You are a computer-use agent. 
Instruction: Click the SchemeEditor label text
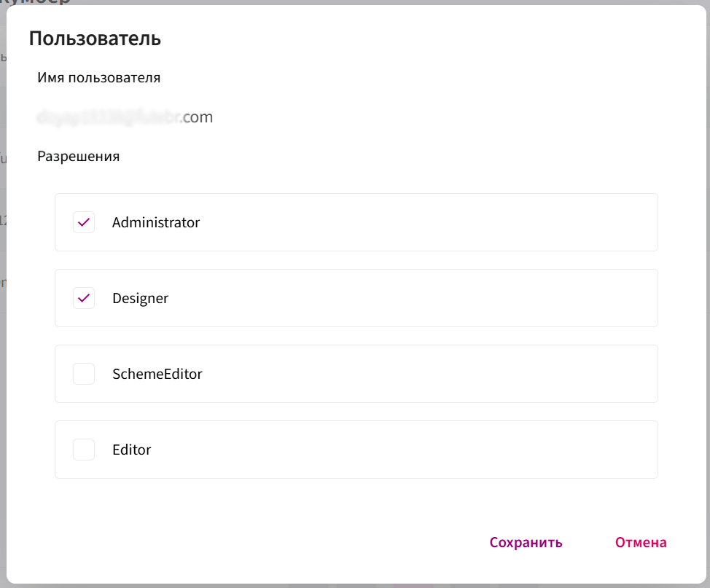157,374
